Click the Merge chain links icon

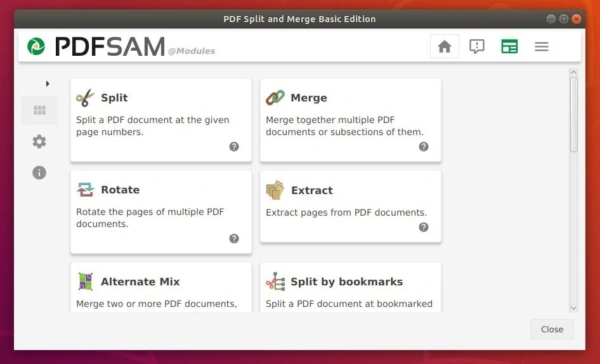click(275, 98)
